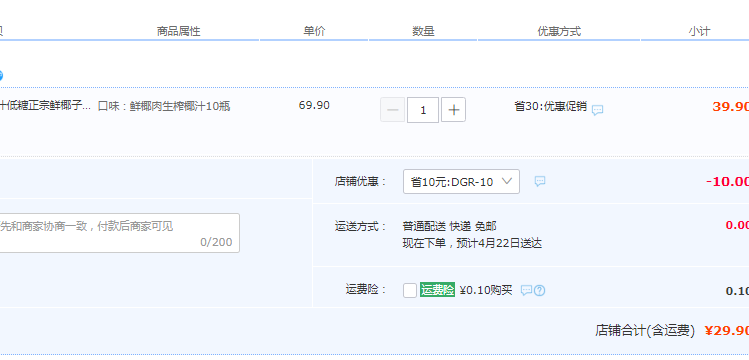Viewport: 749px width, 360px height.
Task: Click the -10.00 store discount amount
Action: point(728,181)
